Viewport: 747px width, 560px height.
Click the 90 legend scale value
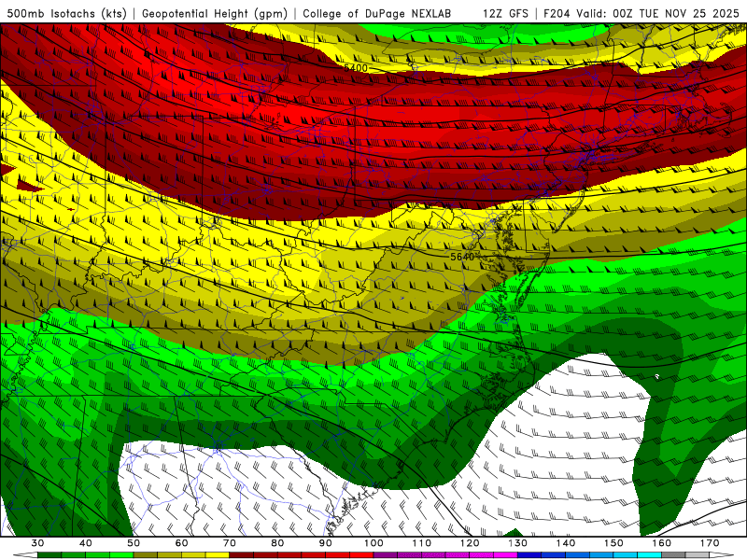click(x=326, y=543)
